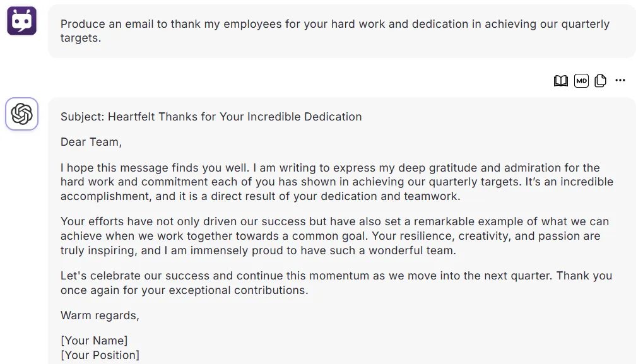Click the paragraph starting 'Let's celebrate our success'
643x364 pixels.
(336, 283)
